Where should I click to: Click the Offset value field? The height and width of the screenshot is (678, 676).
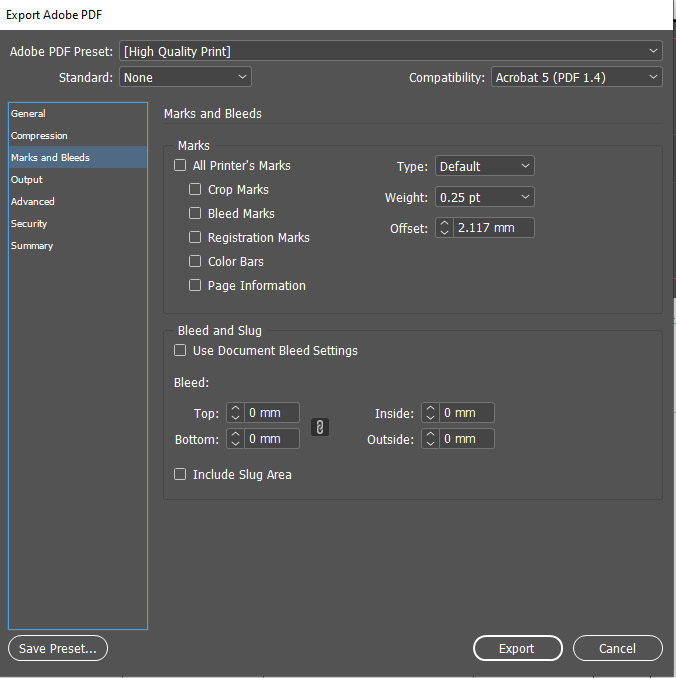[x=493, y=227]
